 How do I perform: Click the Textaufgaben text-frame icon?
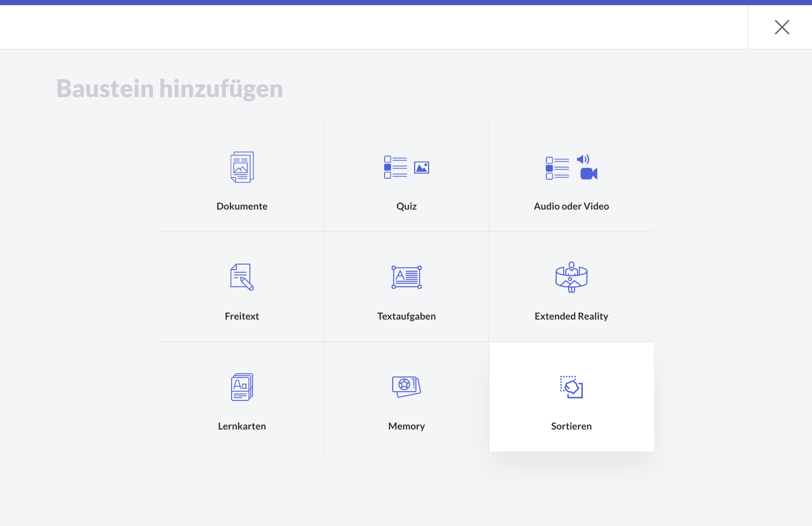[406, 277]
